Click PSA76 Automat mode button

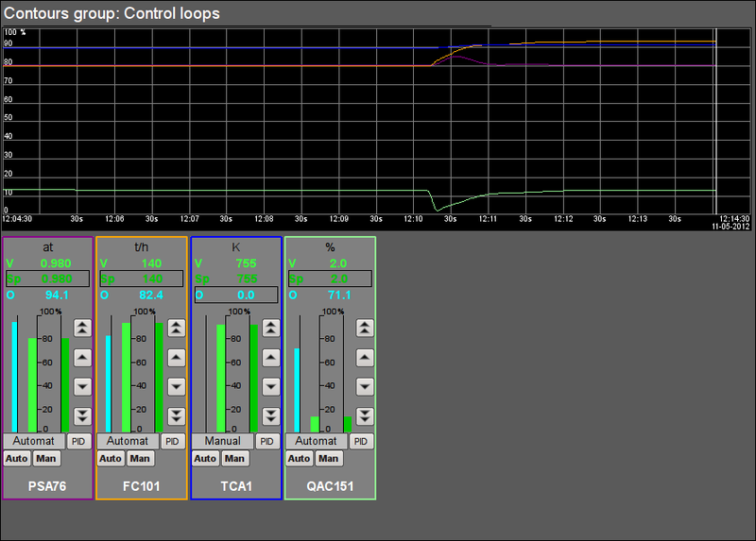click(34, 441)
